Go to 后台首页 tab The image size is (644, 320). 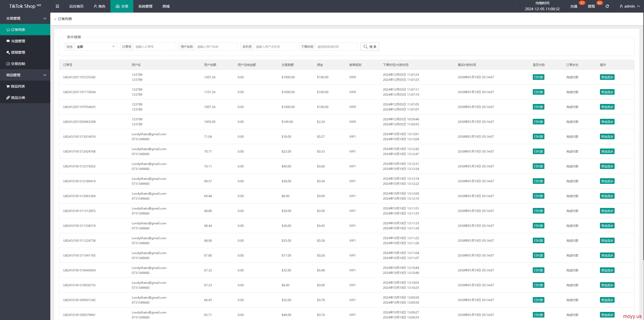pos(76,6)
